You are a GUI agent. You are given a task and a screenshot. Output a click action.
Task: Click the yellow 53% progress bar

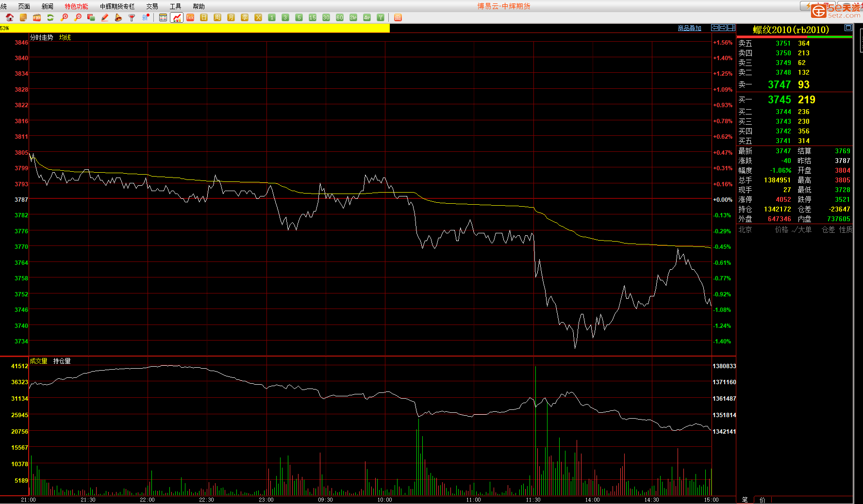tap(194, 28)
